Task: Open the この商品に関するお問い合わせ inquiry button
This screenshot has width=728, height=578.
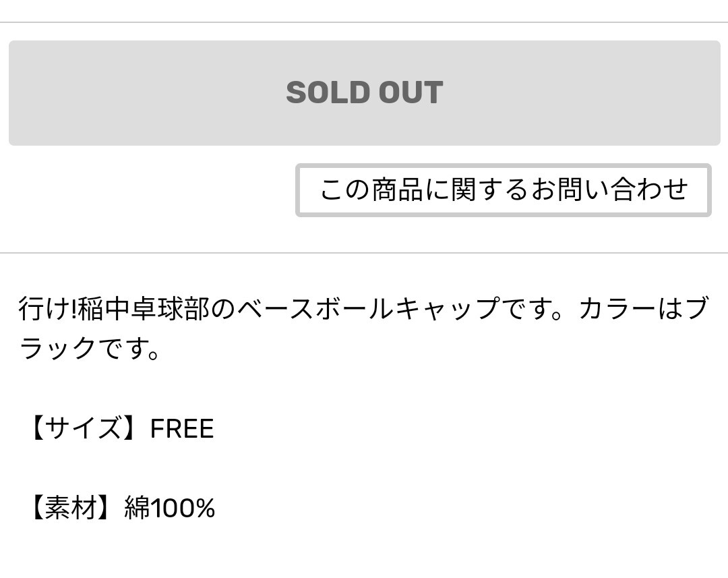Action: 503,190
